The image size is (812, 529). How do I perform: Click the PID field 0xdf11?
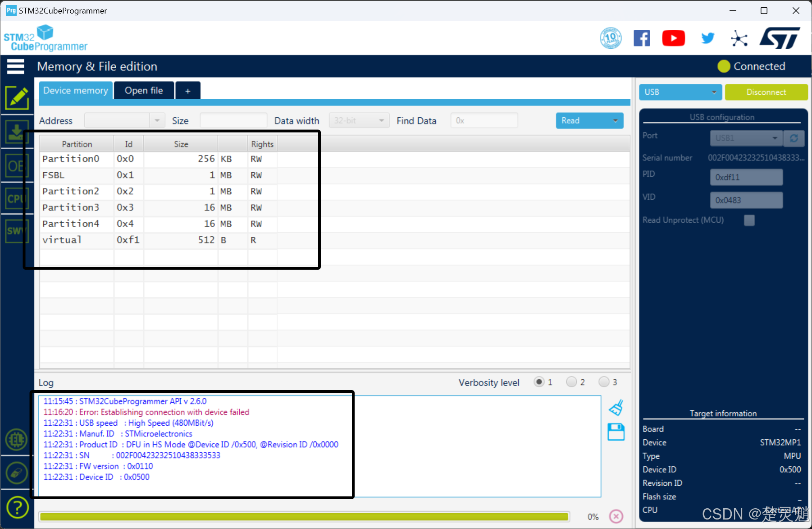746,177
